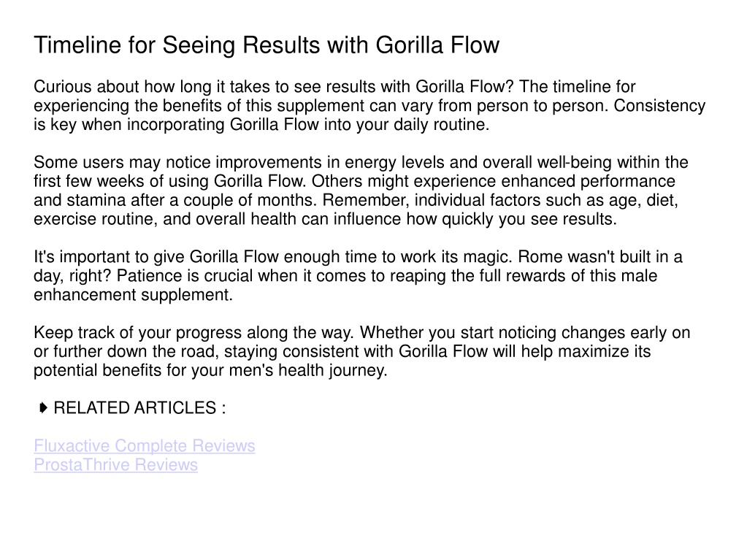This screenshot has width=747, height=560.
Task: Click the phrase exercise routine
Action: click(x=95, y=219)
